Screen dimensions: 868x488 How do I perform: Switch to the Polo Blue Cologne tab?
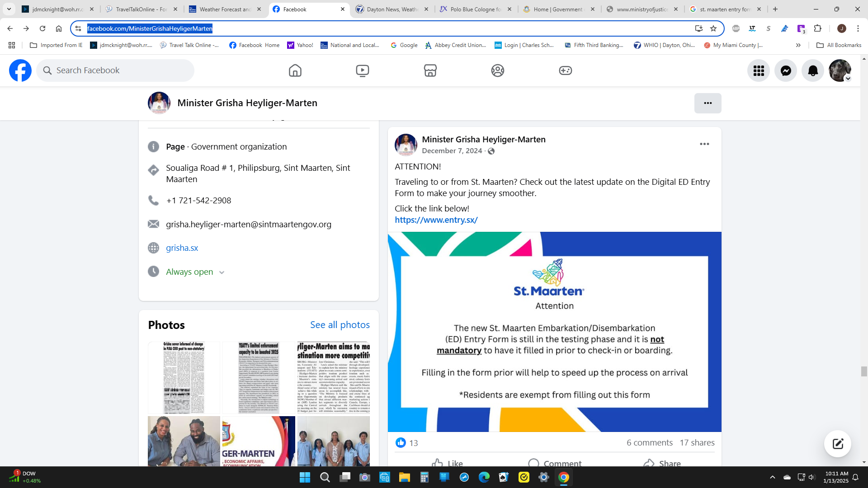click(x=476, y=9)
